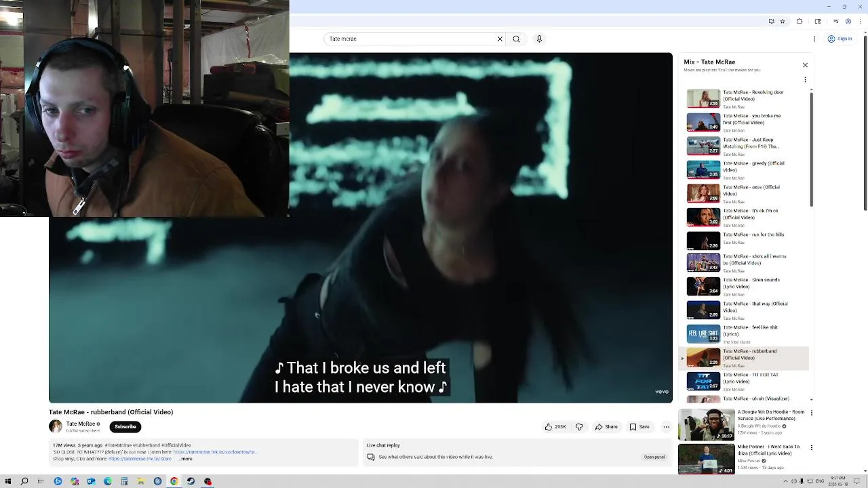
Task: Select "she's all i wanna be" entry
Action: (x=744, y=262)
